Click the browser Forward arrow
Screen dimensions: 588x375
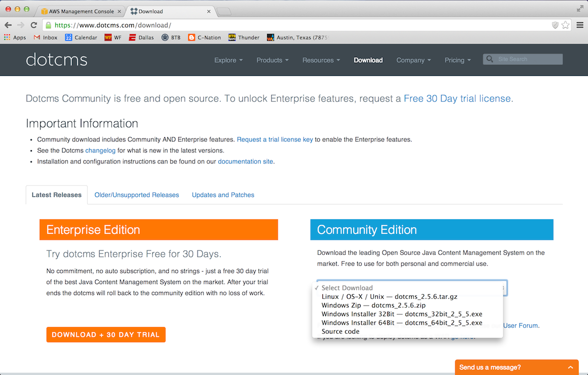tap(21, 25)
